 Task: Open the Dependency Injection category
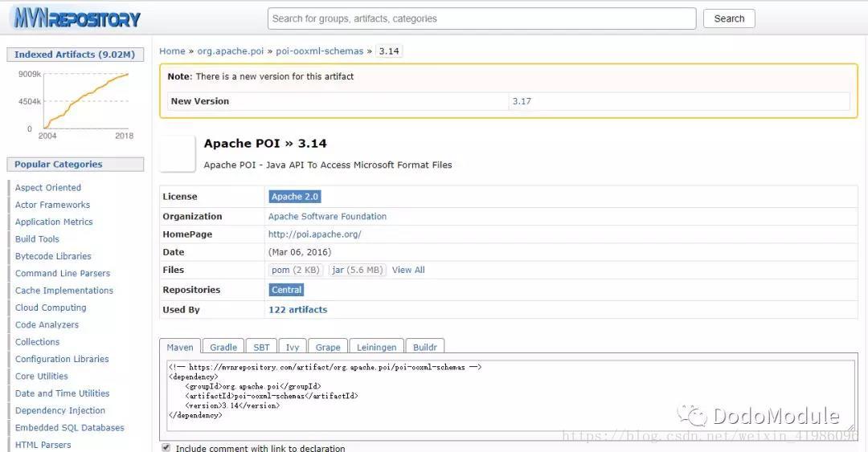click(59, 410)
